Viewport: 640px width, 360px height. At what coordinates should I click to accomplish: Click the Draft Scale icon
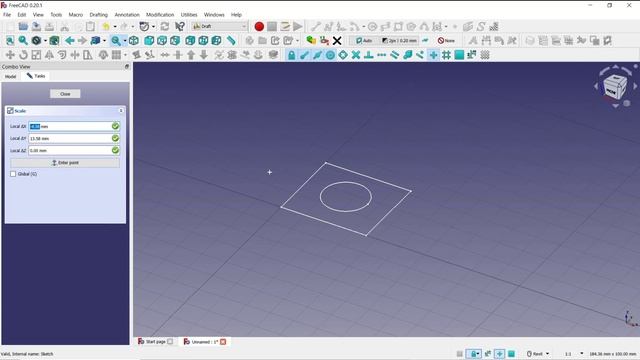(36, 55)
